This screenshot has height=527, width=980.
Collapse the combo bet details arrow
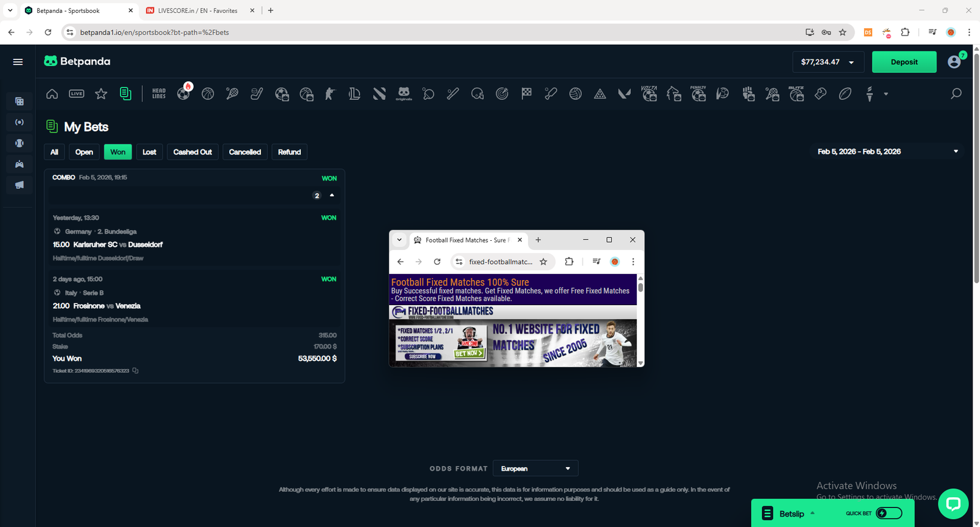332,195
